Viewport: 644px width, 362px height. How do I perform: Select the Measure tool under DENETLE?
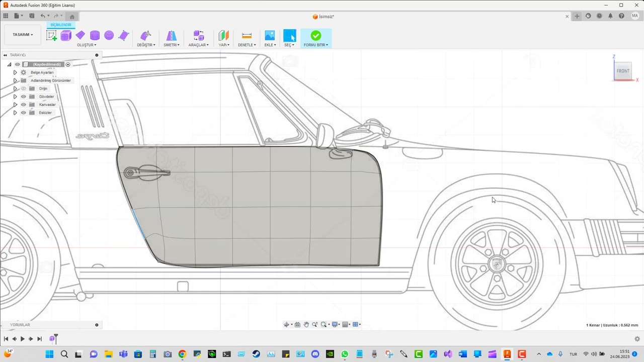[247, 35]
